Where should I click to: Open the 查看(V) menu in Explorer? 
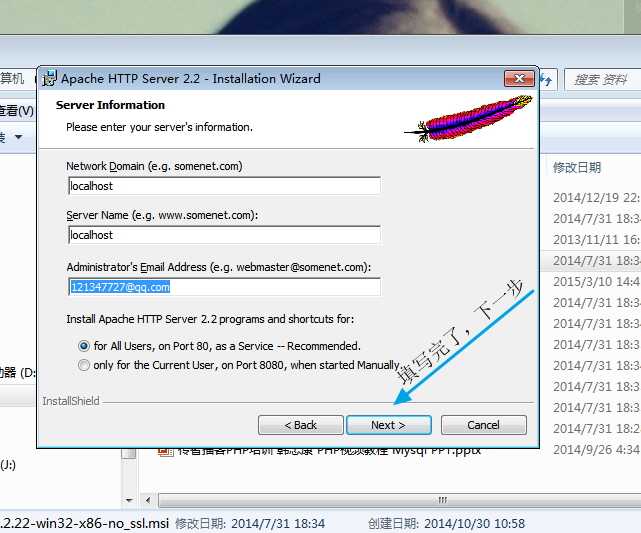click(16, 111)
